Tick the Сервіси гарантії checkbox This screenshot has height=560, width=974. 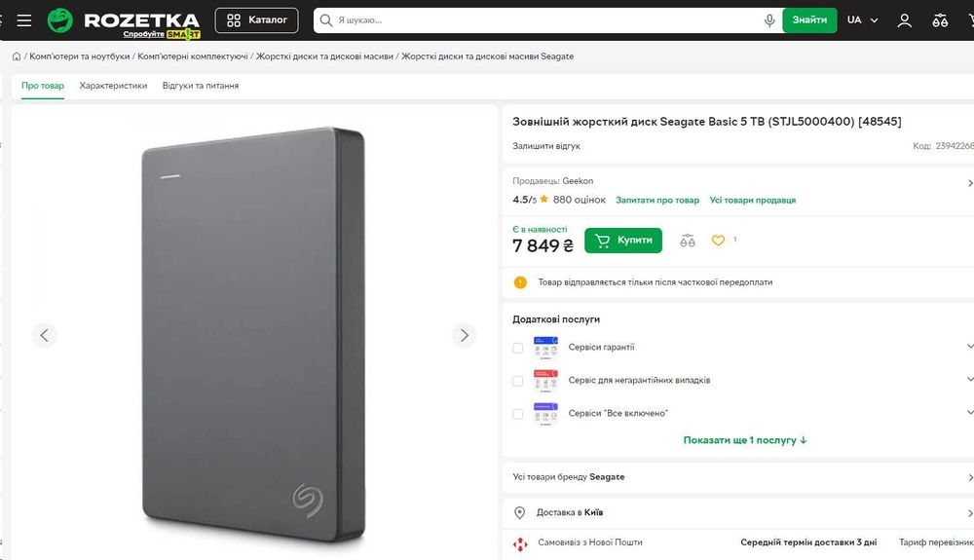click(517, 348)
